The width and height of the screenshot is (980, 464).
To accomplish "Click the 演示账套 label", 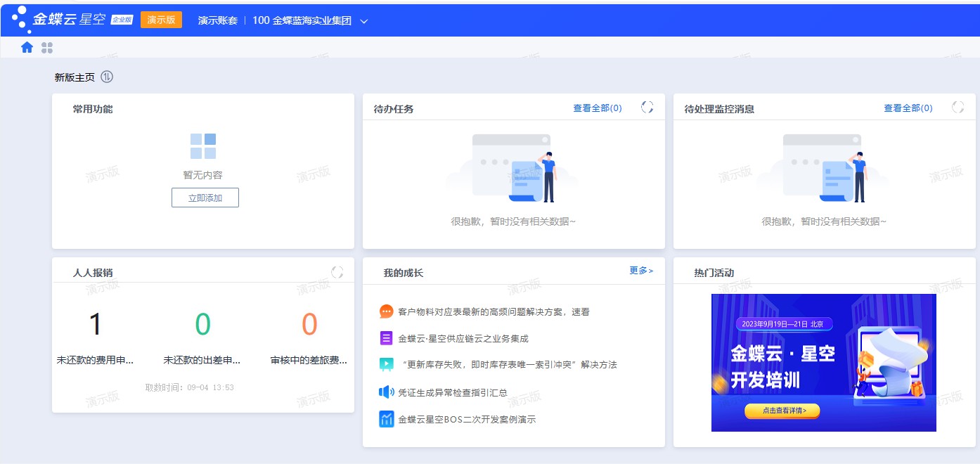I will coord(218,20).
